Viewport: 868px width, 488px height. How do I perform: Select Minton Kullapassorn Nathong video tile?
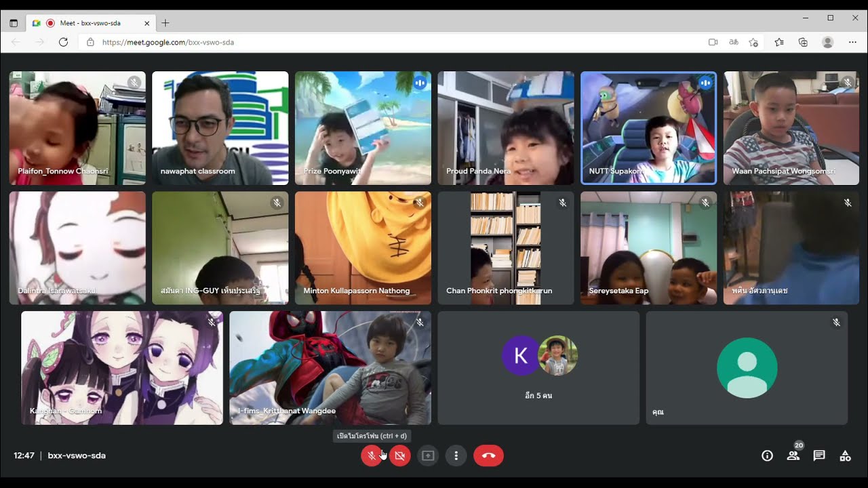point(363,248)
